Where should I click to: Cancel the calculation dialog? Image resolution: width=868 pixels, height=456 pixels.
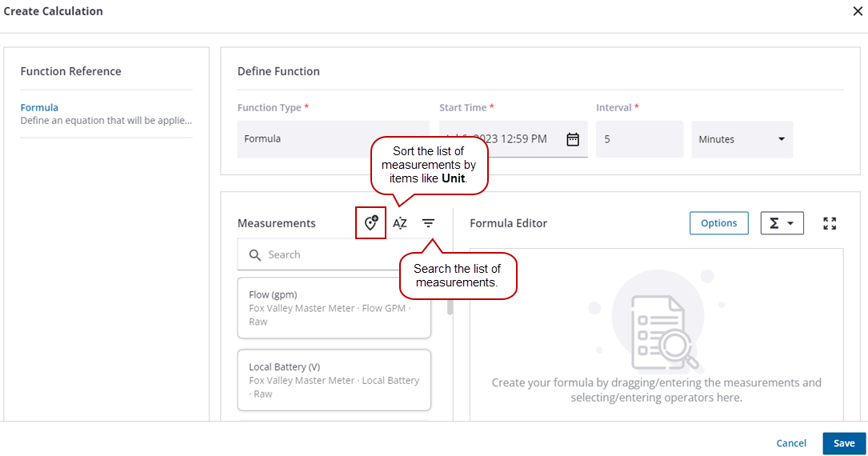click(791, 443)
